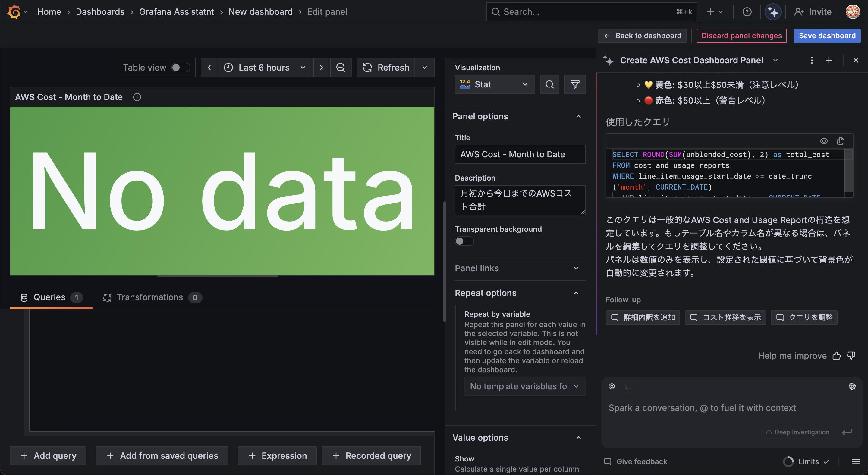Screen dimensions: 868x475
Task: Click the help question mark icon
Action: tap(747, 12)
